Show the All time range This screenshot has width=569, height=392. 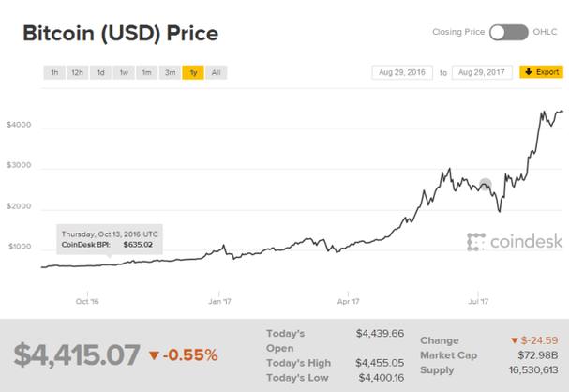(x=216, y=71)
